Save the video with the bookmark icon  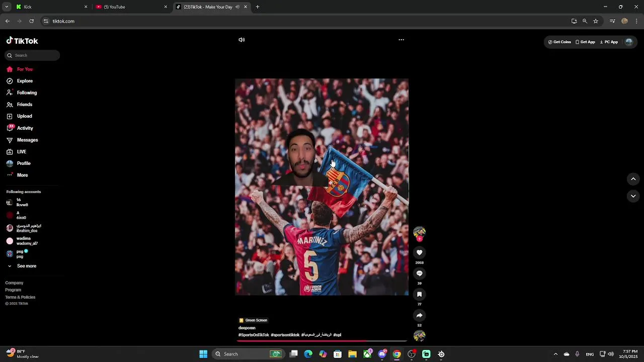point(419,295)
